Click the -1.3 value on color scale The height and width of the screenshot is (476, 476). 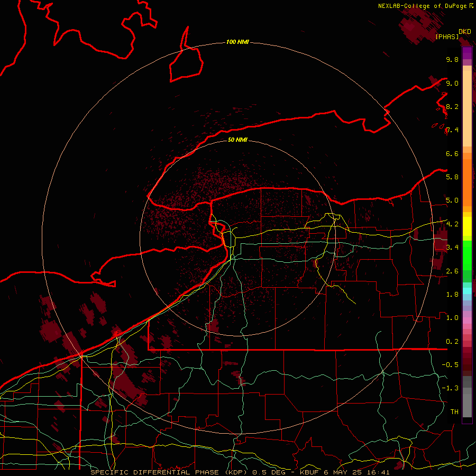click(x=450, y=388)
